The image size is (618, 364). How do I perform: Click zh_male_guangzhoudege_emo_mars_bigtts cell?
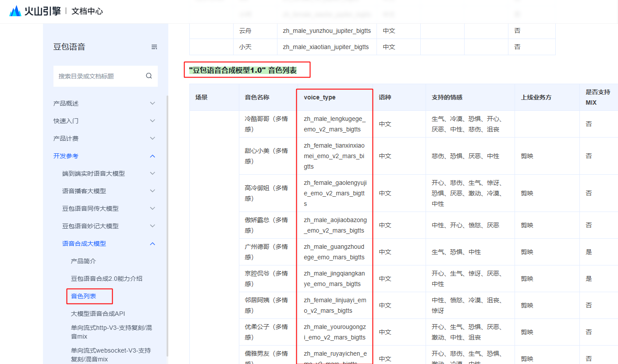click(334, 252)
